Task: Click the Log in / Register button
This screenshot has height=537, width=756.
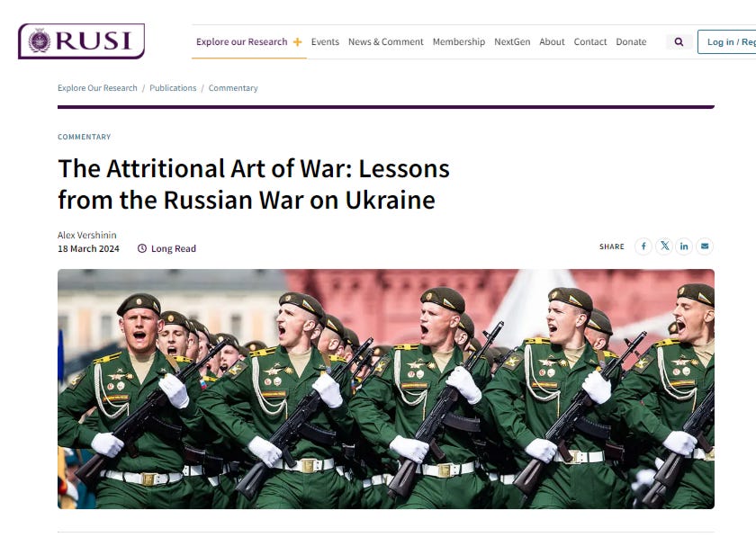Action: click(727, 42)
